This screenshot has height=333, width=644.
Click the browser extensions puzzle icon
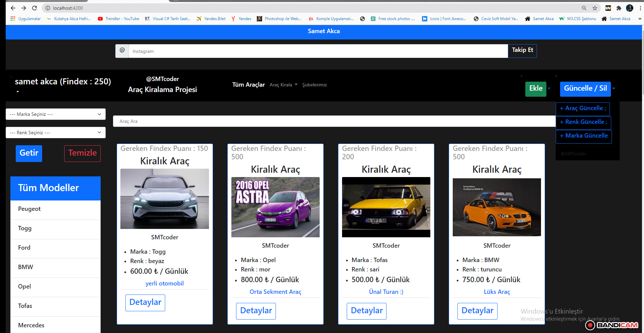[x=619, y=8]
